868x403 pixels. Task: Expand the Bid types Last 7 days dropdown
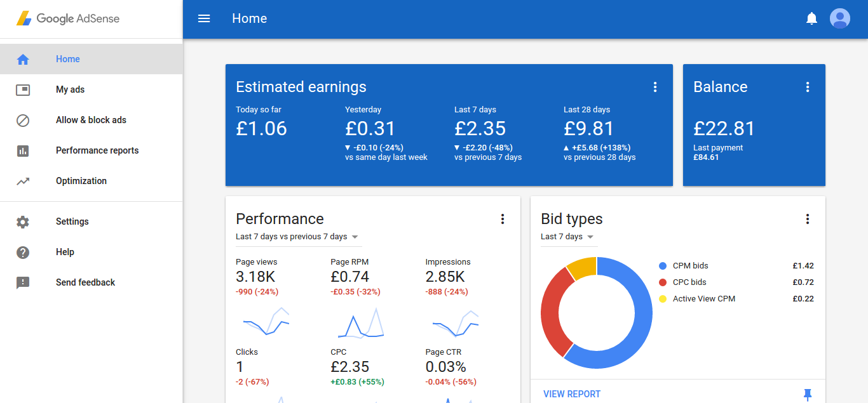tap(567, 237)
